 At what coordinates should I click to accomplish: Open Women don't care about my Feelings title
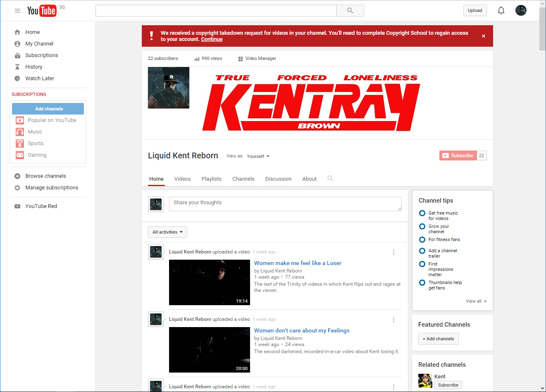[x=302, y=330]
